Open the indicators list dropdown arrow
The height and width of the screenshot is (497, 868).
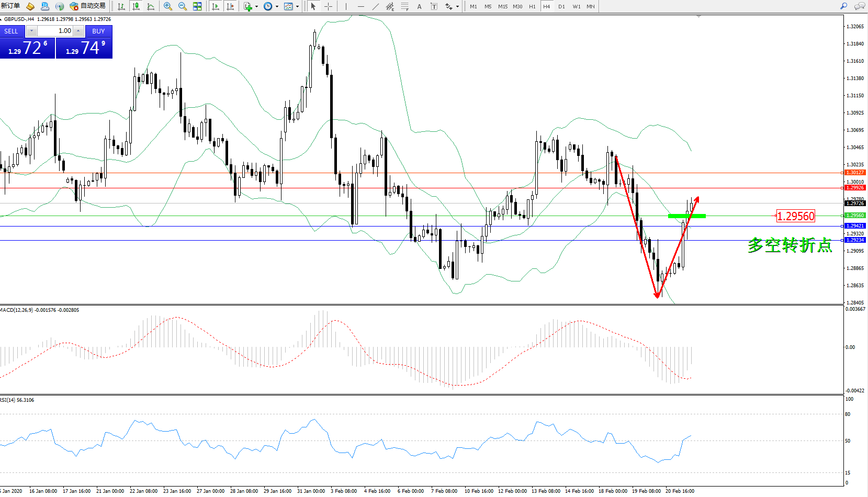[256, 7]
